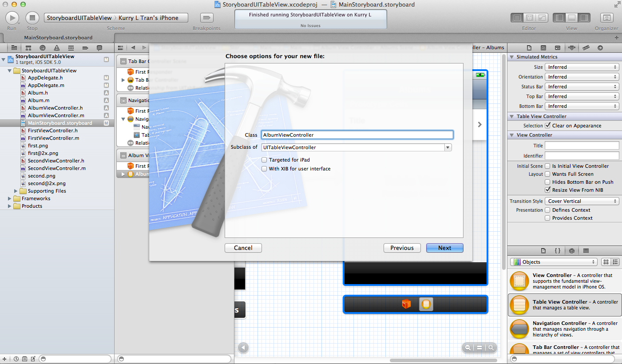Click the view controller Identifier field
The width and height of the screenshot is (622, 364).
coord(582,156)
